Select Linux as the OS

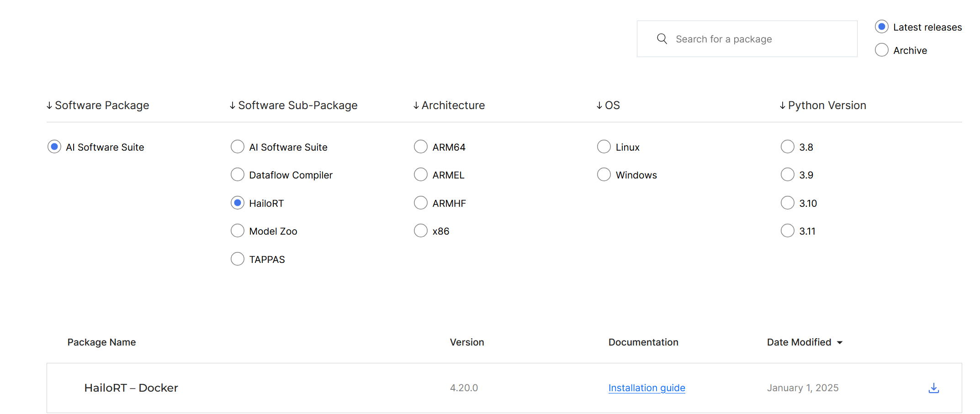604,147
